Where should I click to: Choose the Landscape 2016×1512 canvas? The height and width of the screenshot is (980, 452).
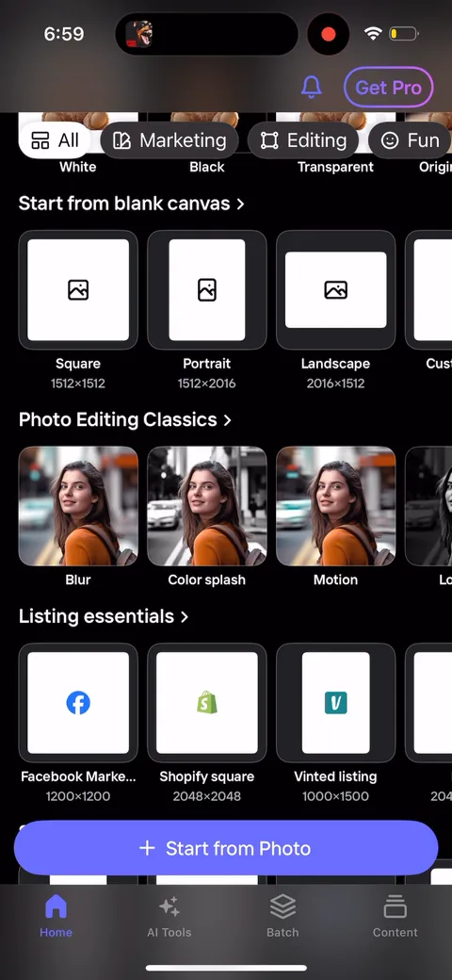pos(336,290)
